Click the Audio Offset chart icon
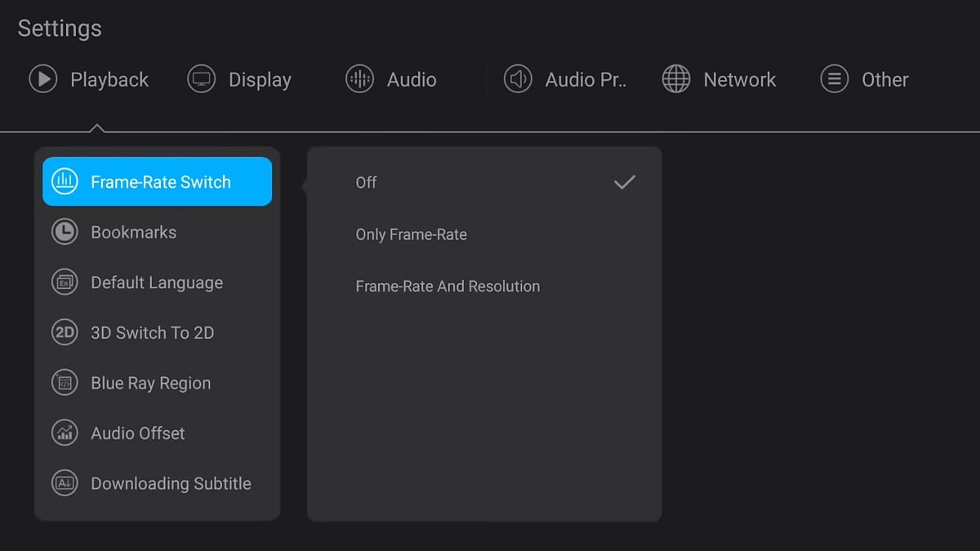980x551 pixels. click(x=65, y=433)
